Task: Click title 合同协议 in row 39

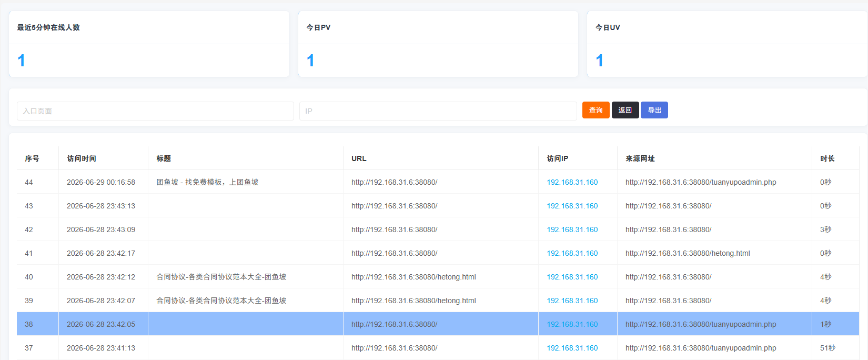Action: (221, 301)
